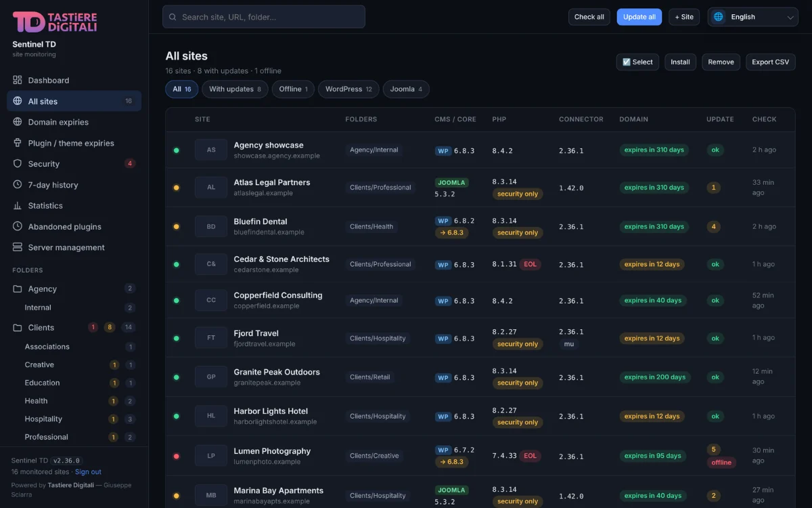Click the Check all button
This screenshot has height=508, width=812.
[x=589, y=17]
